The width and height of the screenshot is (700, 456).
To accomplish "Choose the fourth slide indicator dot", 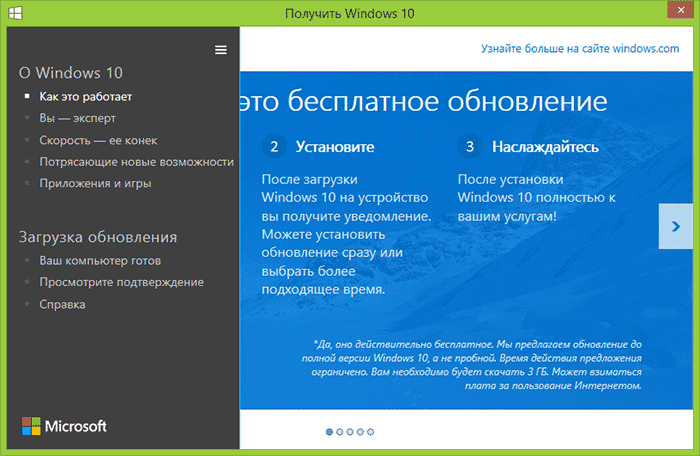I will tap(360, 432).
